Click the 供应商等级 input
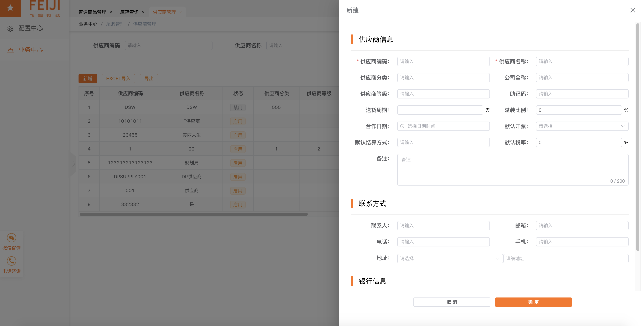This screenshot has width=644, height=326. [x=443, y=94]
